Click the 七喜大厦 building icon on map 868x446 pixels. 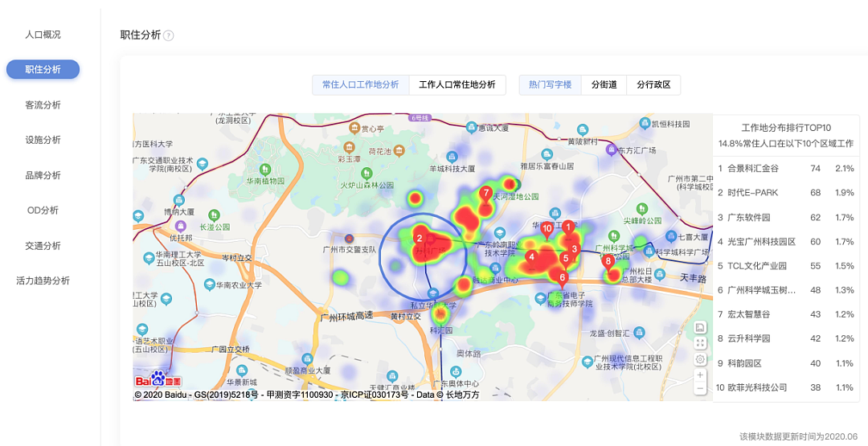click(671, 237)
